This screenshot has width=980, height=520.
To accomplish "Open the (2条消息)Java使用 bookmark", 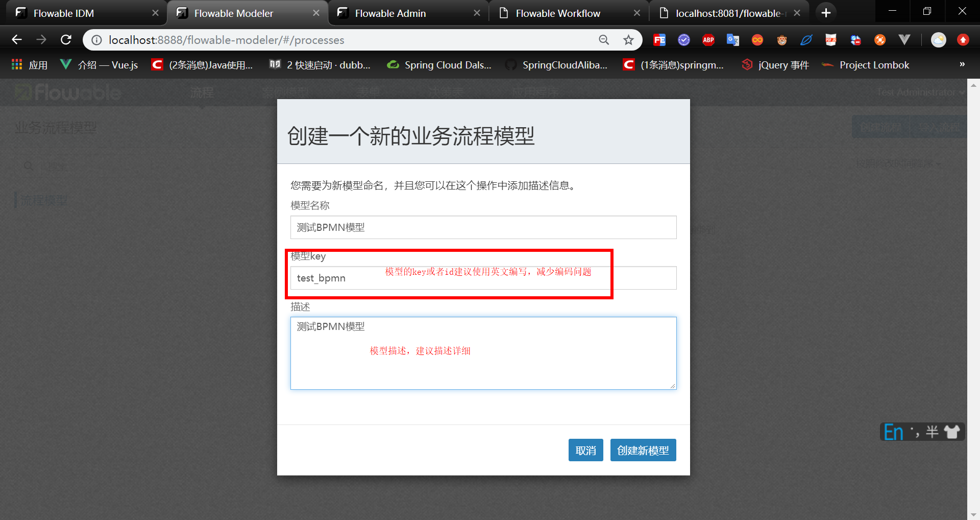I will coord(203,65).
